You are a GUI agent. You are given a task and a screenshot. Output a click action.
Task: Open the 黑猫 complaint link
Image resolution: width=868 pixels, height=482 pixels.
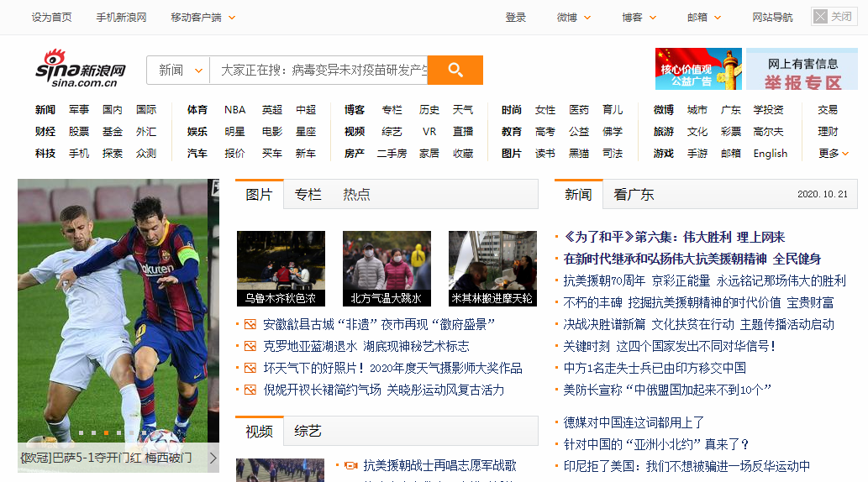pos(578,154)
